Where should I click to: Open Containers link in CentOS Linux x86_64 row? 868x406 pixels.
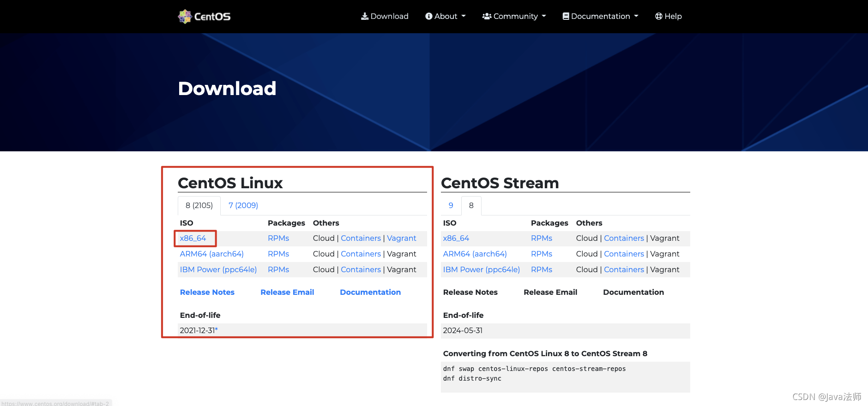click(361, 238)
